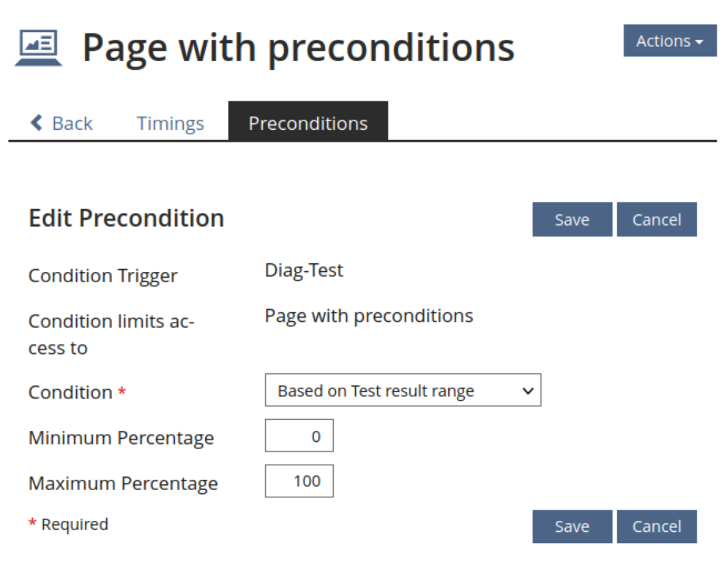This screenshot has height=569, width=728.
Task: Click the Back chevron arrow icon
Action: 37,123
